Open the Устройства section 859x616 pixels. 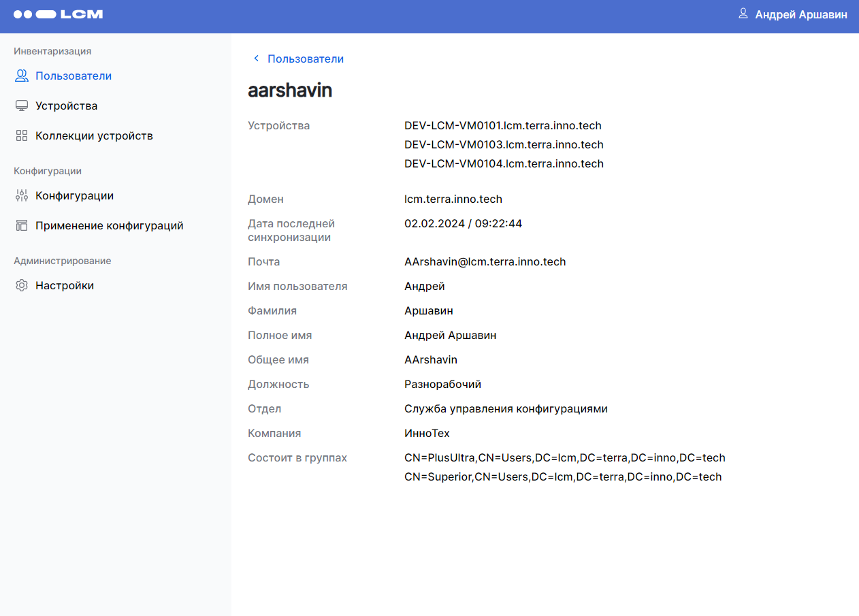(x=66, y=106)
